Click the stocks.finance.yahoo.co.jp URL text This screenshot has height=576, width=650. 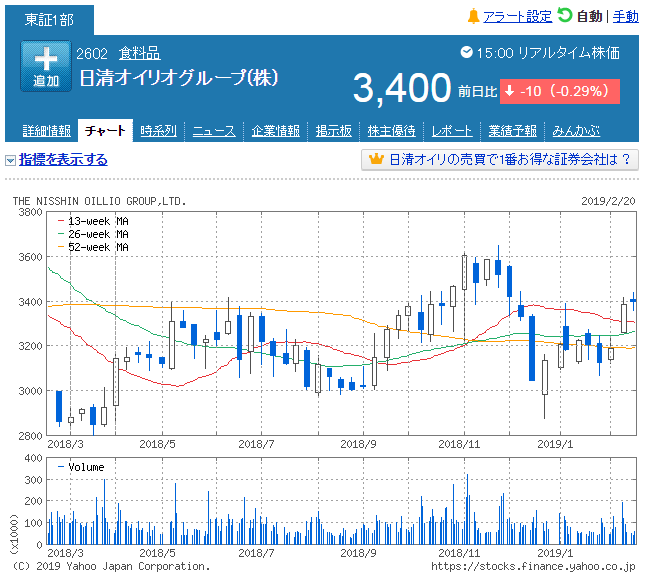(x=533, y=566)
